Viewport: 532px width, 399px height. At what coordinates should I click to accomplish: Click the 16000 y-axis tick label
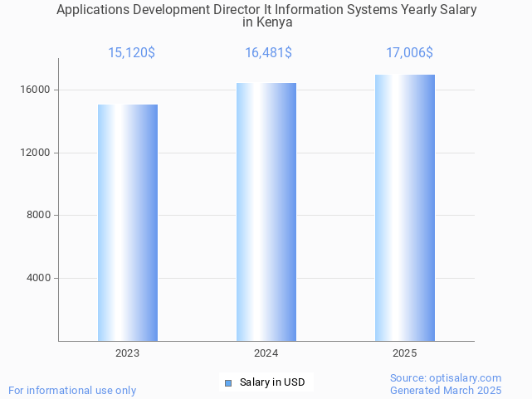coord(38,90)
